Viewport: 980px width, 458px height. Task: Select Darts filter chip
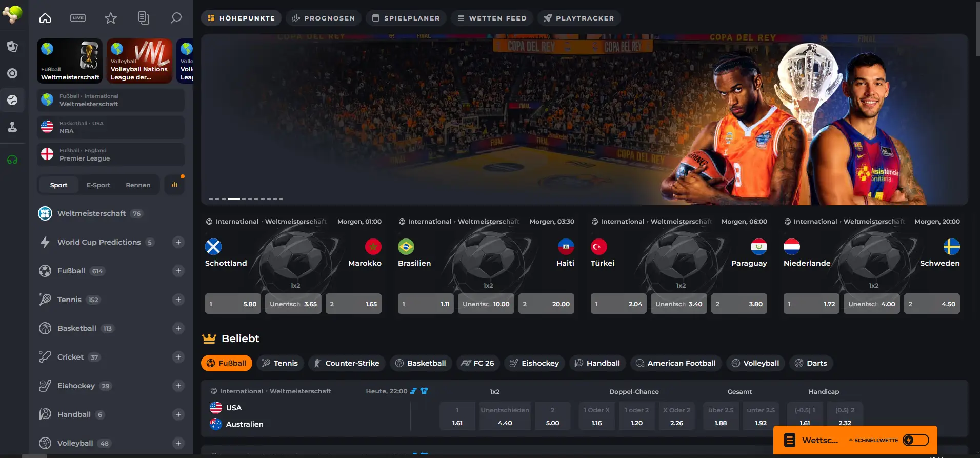[811, 363]
